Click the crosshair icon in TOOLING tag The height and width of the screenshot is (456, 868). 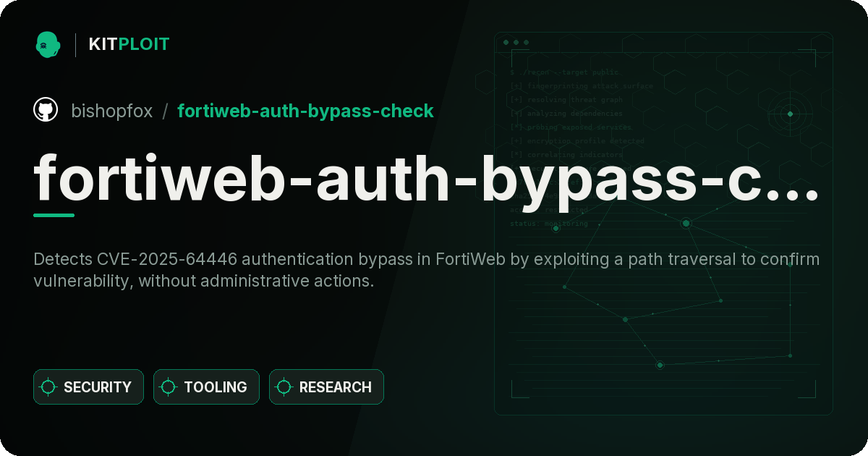(x=169, y=387)
